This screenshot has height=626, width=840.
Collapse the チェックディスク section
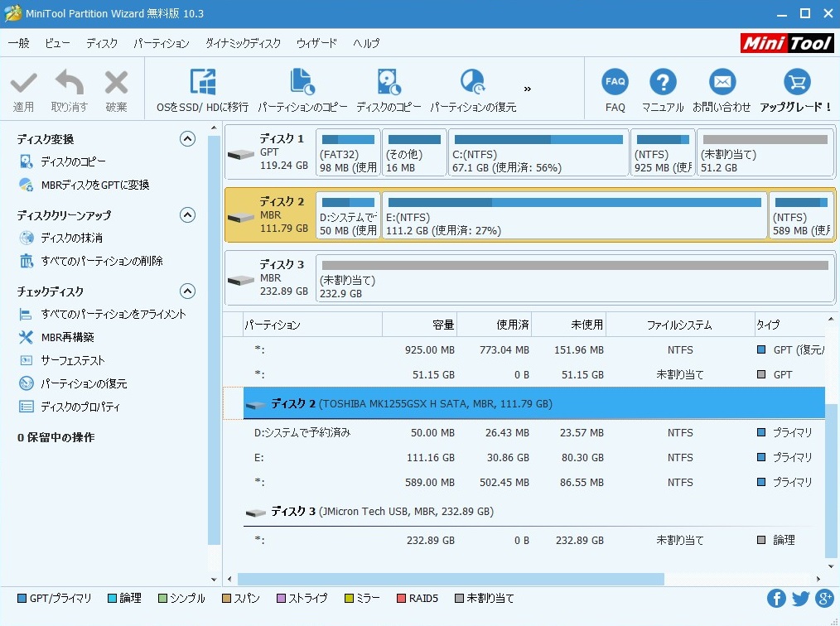pyautogui.click(x=188, y=291)
